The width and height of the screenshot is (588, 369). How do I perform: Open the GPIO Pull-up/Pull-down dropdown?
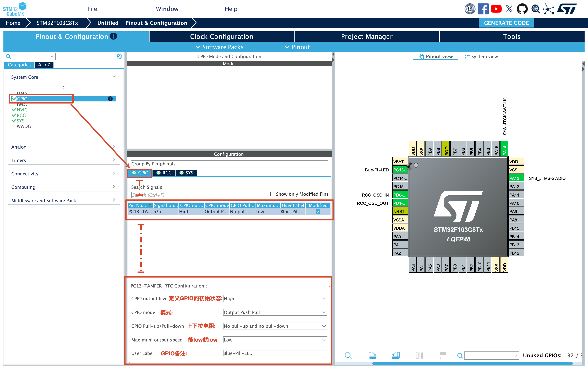pyautogui.click(x=275, y=326)
